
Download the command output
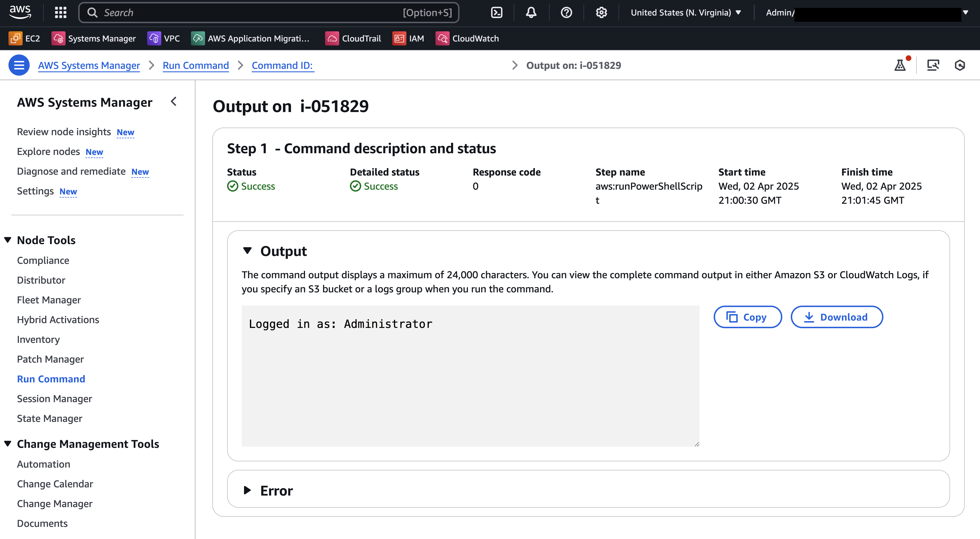click(837, 317)
